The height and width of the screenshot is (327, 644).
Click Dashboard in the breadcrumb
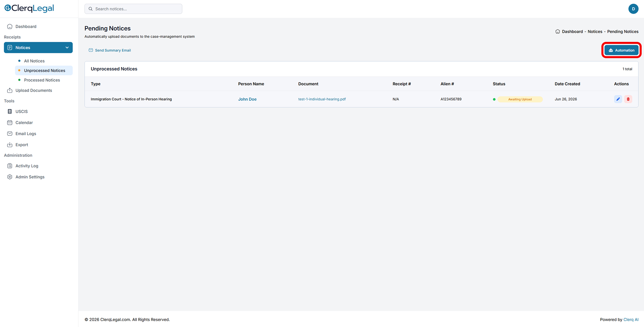tap(572, 31)
